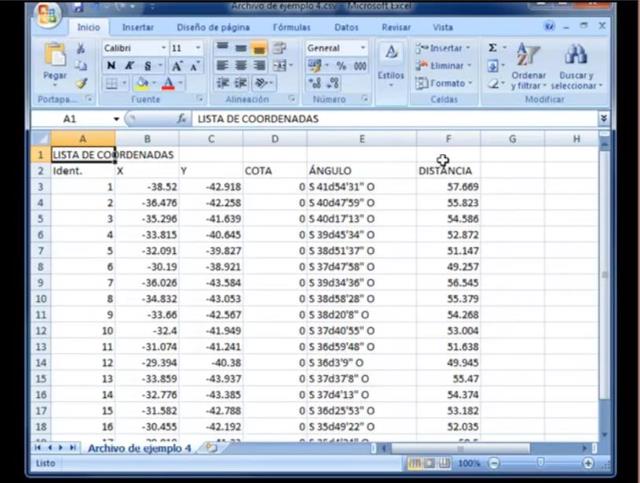Merge and center cells icon
The height and width of the screenshot is (483, 640).
coord(280,66)
